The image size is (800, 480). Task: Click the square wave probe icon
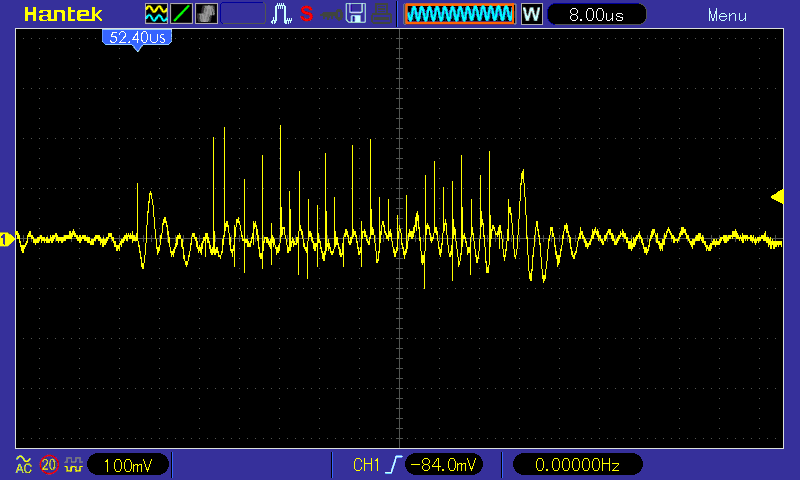74,464
